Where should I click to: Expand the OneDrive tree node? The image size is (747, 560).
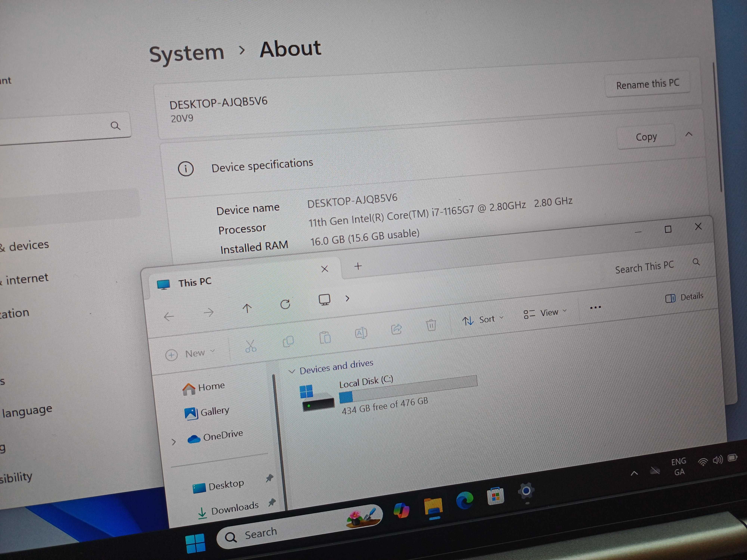[173, 442]
